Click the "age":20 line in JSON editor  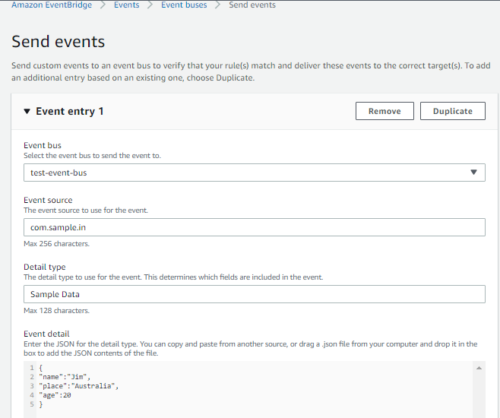click(x=55, y=395)
